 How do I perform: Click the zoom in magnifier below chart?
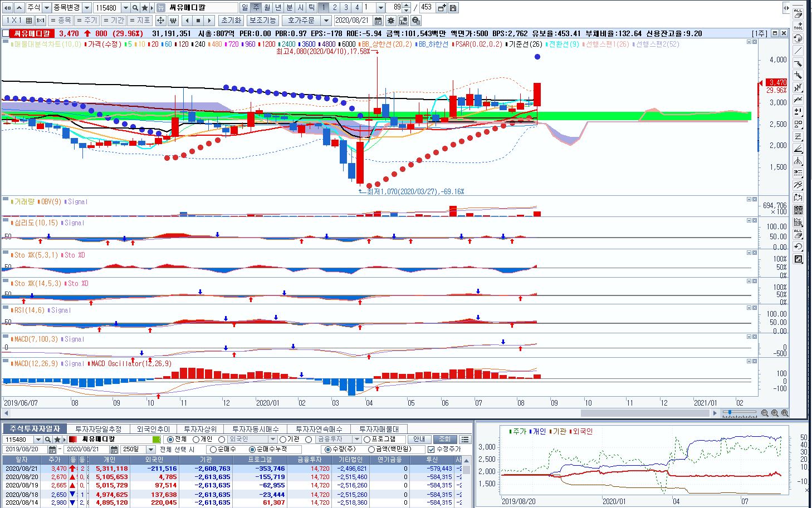775,413
